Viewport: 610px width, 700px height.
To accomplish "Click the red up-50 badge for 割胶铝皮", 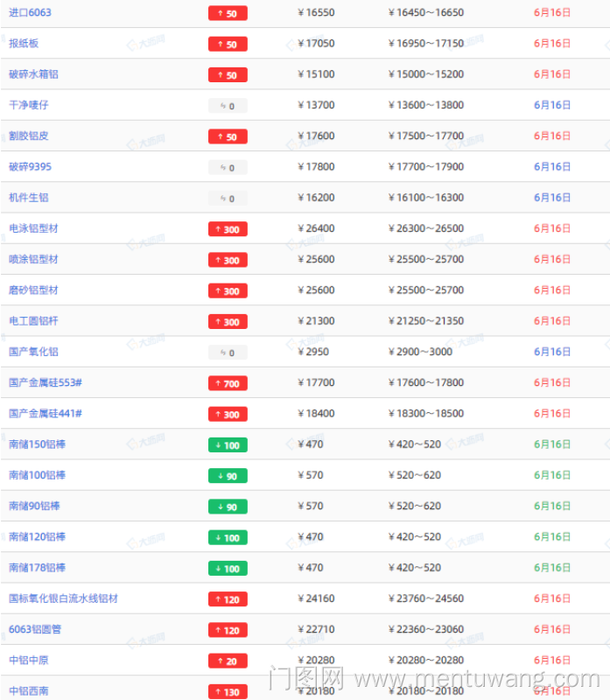I will (228, 136).
